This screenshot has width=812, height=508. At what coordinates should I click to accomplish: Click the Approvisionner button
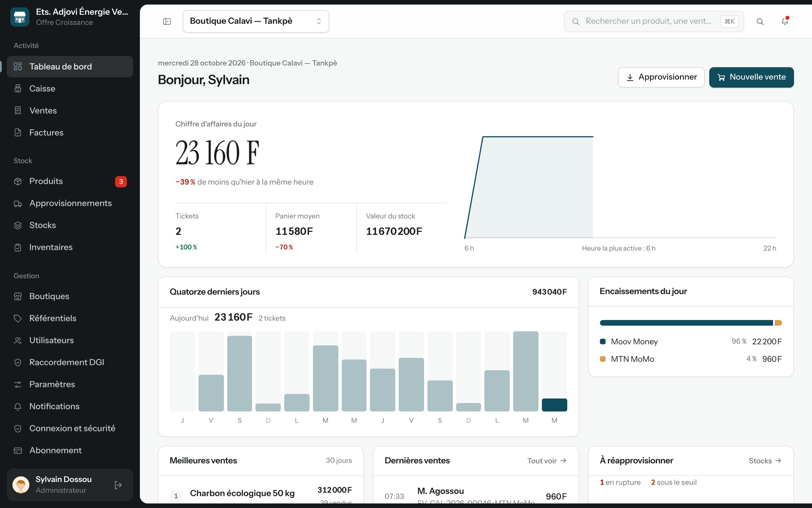[661, 77]
